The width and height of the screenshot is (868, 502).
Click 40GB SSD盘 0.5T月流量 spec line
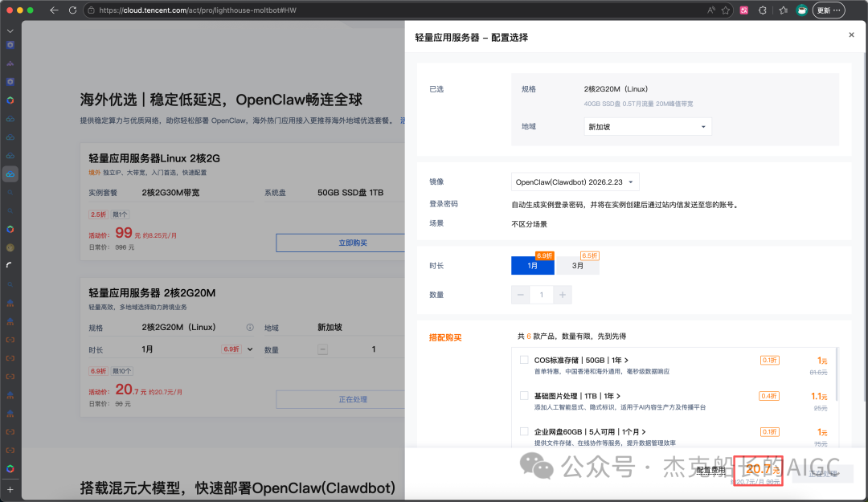point(638,104)
